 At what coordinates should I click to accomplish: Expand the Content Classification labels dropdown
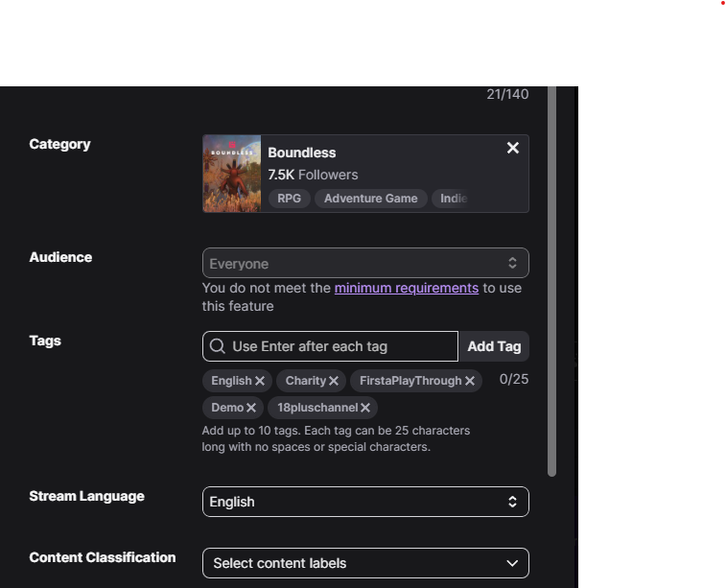coord(365,563)
